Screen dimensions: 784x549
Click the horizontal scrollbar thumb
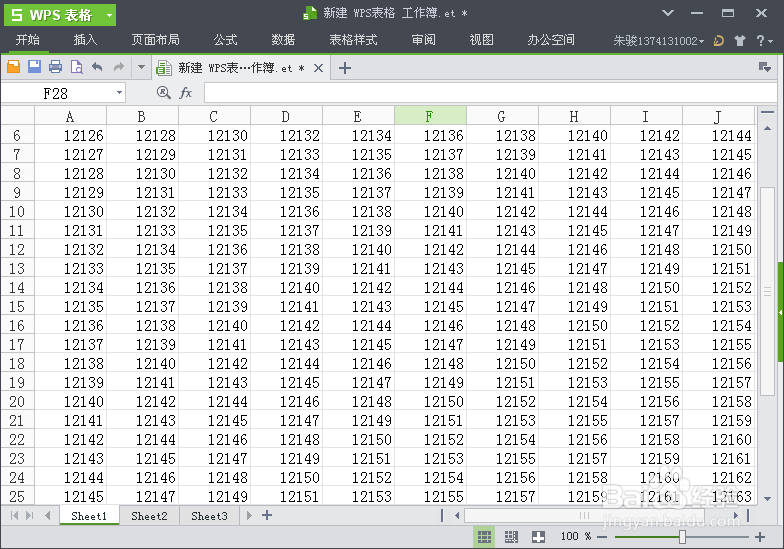[x=584, y=515]
